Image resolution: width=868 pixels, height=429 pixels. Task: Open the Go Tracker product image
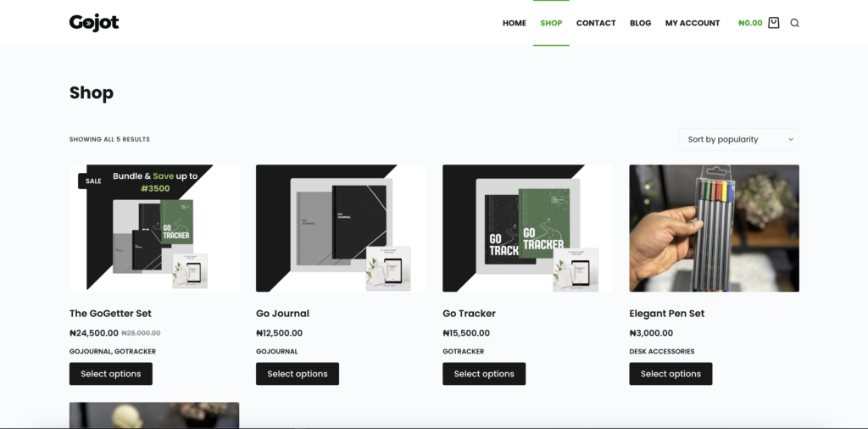tap(527, 228)
